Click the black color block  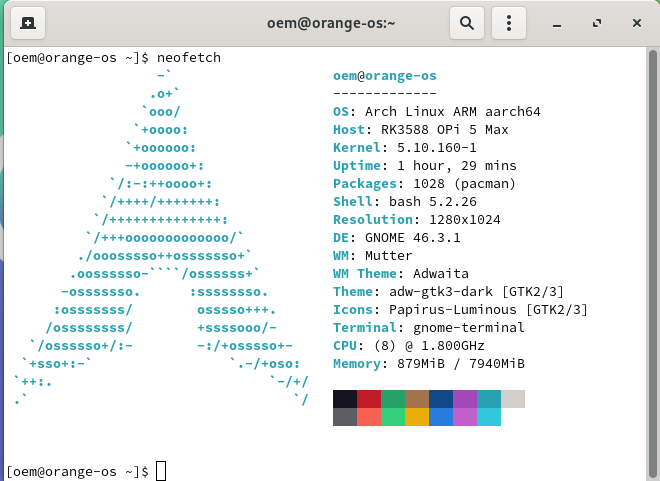point(345,399)
